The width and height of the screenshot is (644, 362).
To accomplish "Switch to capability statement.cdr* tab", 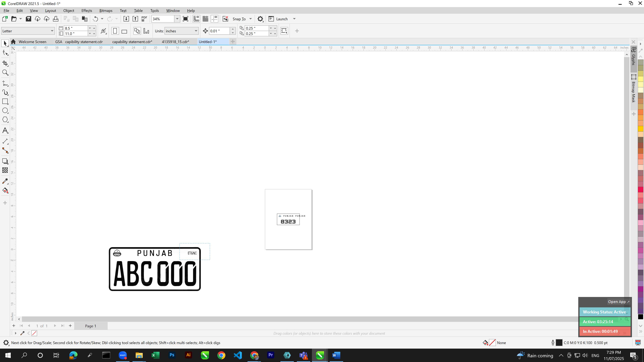I will tap(132, 42).
